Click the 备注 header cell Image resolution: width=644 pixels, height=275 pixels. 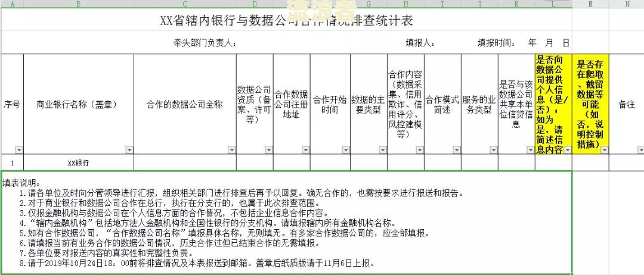[626, 104]
